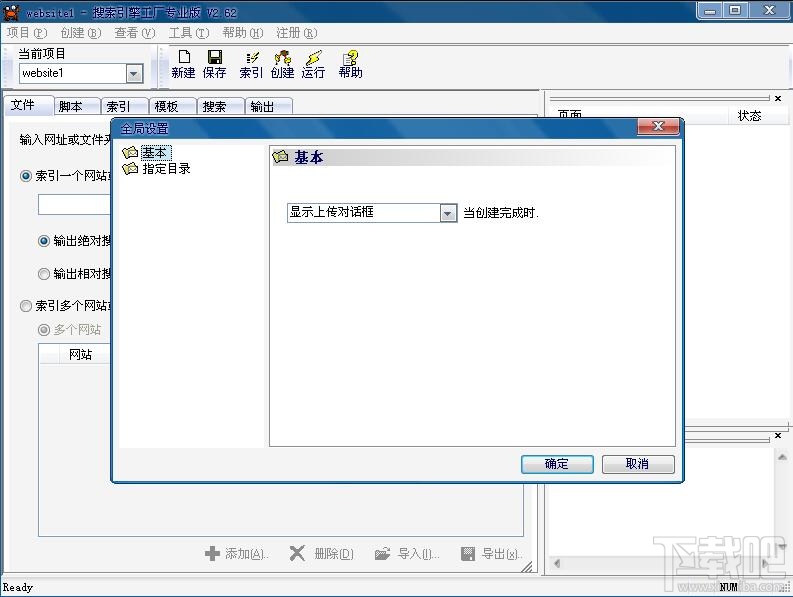This screenshot has height=597, width=793.
Task: Open the 注册(R) menu
Action: click(x=296, y=33)
